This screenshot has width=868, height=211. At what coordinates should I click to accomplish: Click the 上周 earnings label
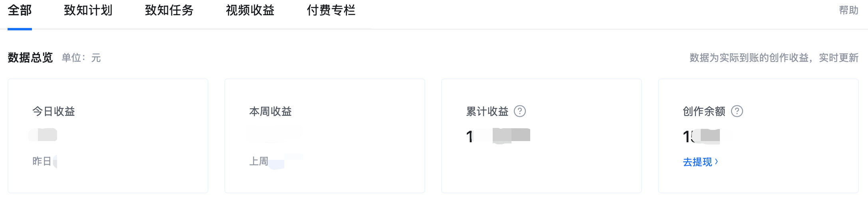(259, 161)
